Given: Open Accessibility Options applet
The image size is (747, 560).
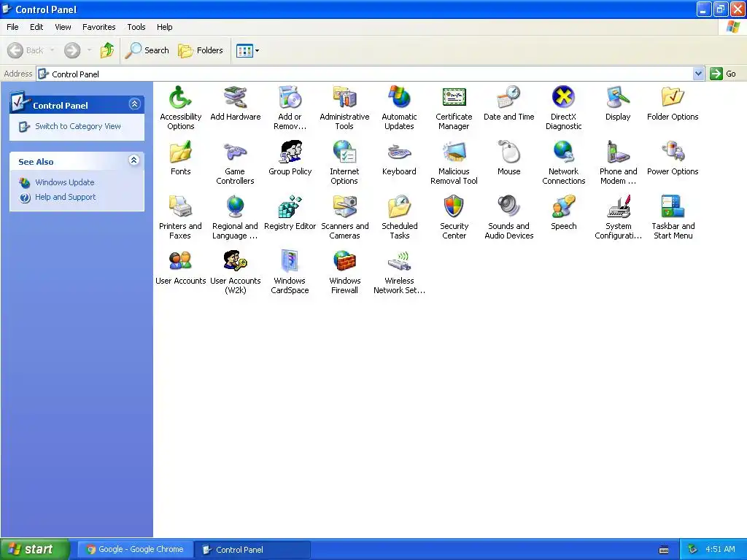Looking at the screenshot, I should (181, 97).
